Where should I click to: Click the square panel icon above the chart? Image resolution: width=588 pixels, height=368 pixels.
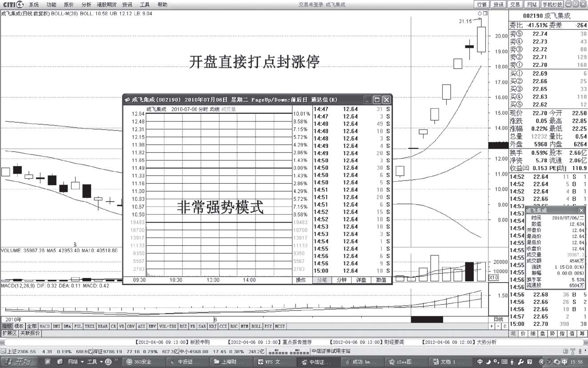click(x=485, y=14)
